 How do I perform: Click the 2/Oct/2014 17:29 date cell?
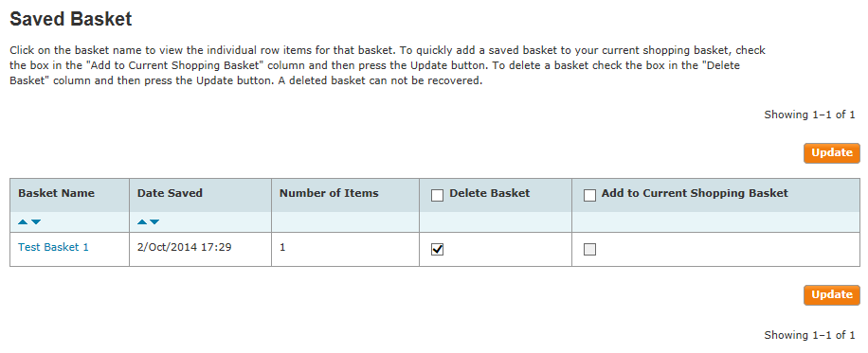(x=185, y=247)
